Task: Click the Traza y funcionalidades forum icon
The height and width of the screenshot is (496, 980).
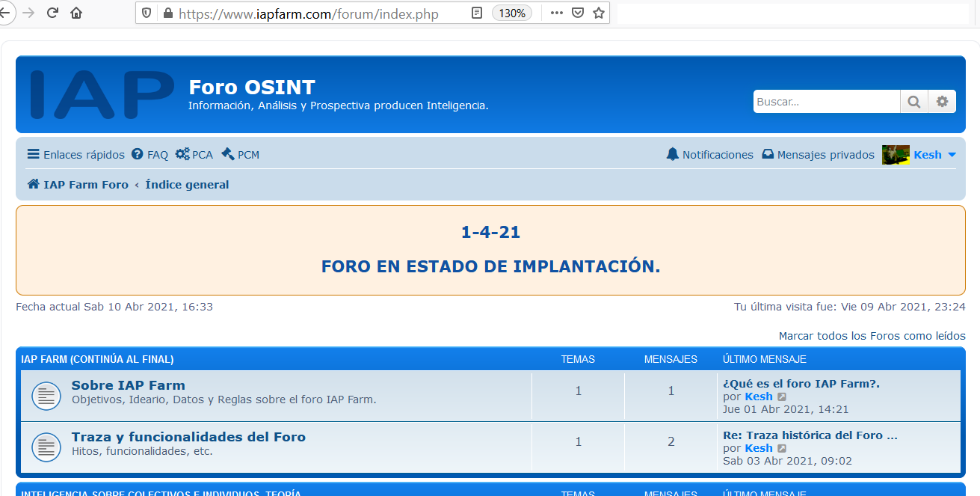Action: 46,447
